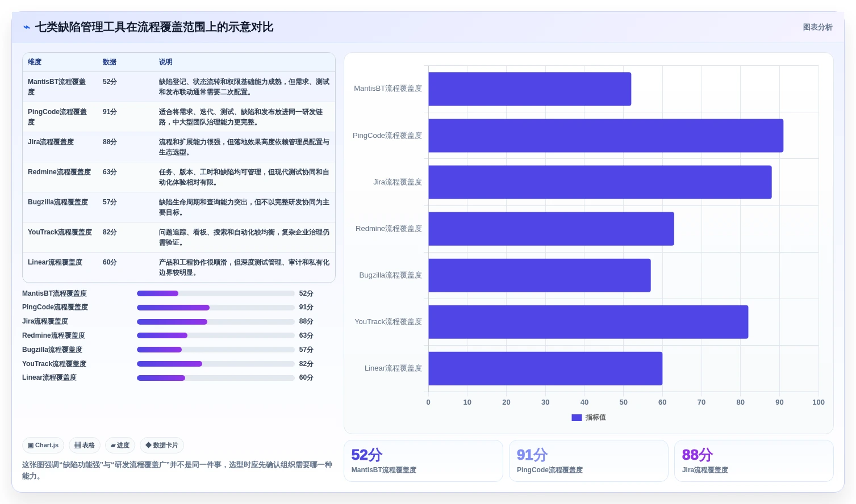Click the Jira流程覆盖度 progress bar
This screenshot has height=504, width=856.
(216, 322)
